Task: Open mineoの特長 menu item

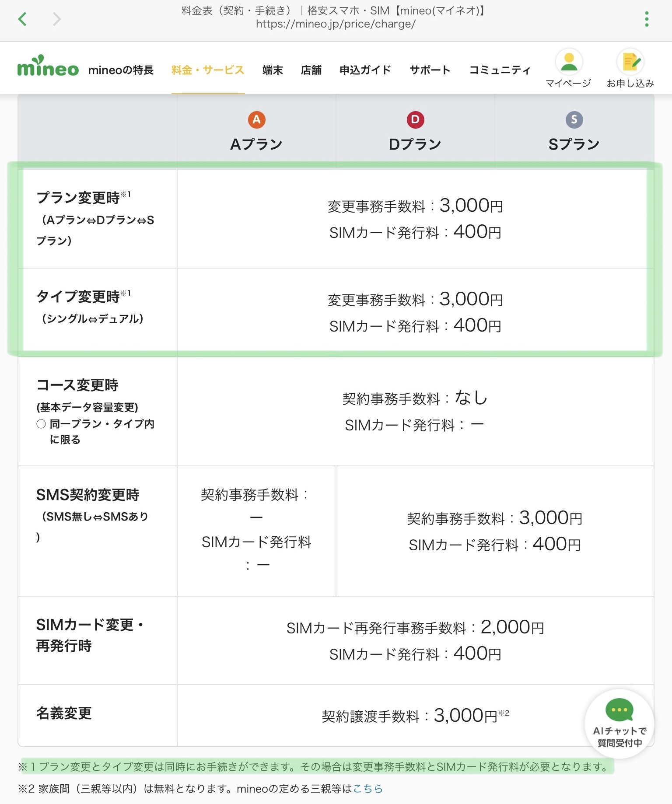Action: [x=121, y=70]
